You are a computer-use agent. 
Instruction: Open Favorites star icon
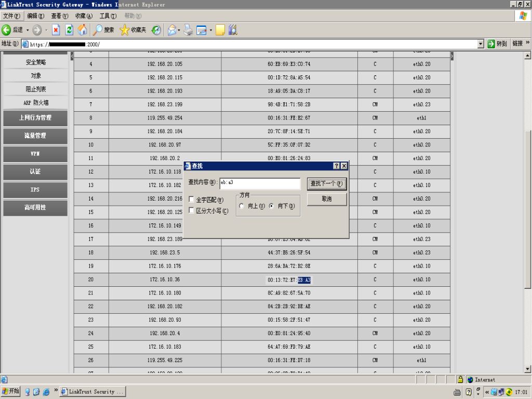pyautogui.click(x=125, y=30)
